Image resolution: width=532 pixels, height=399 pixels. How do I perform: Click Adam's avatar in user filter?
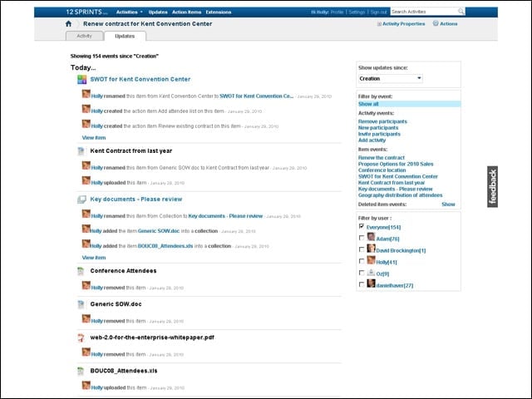point(371,237)
